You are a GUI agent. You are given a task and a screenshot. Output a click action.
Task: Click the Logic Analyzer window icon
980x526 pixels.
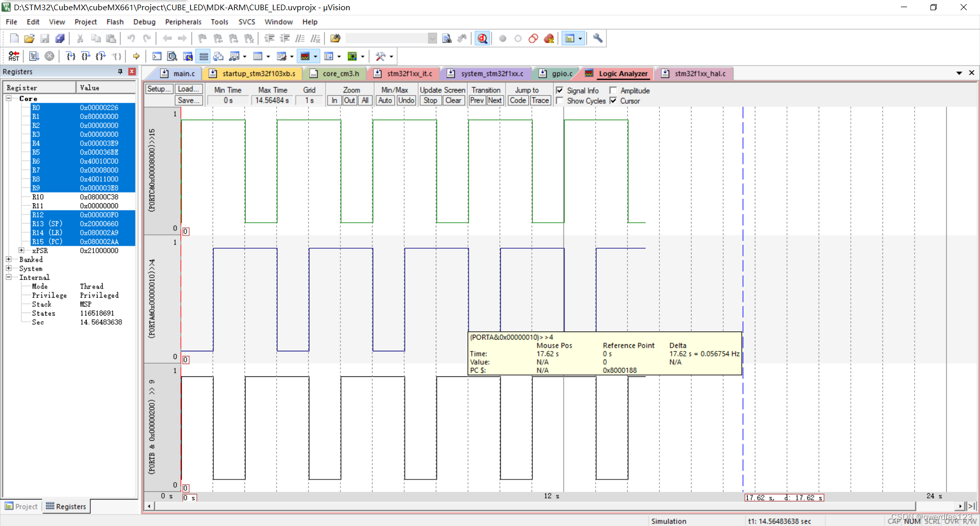[305, 56]
